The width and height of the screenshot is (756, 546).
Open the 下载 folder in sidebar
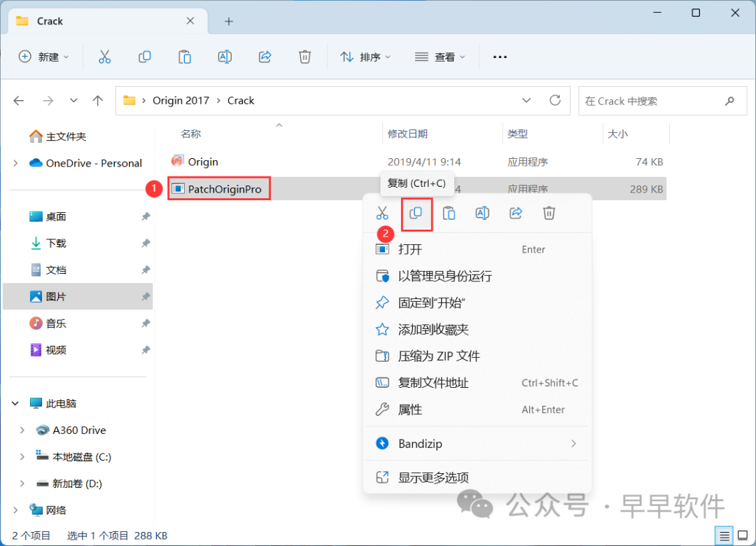coord(56,244)
